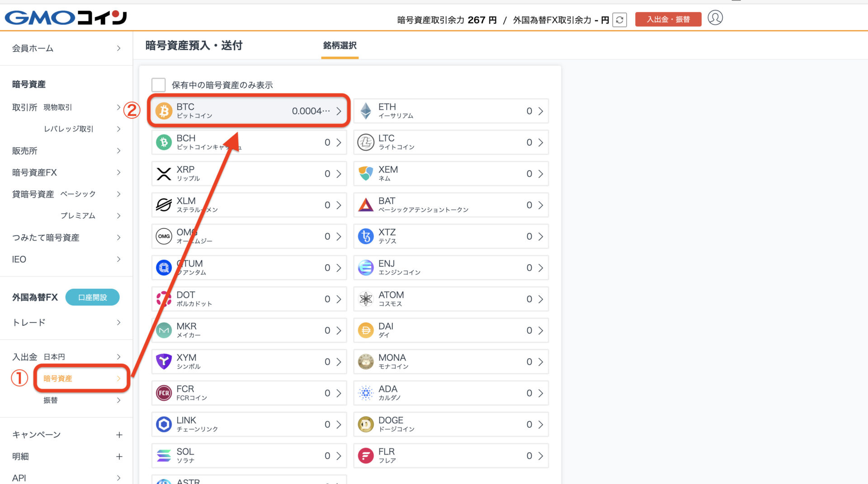Click the Litecoin LTC icon

click(x=366, y=142)
